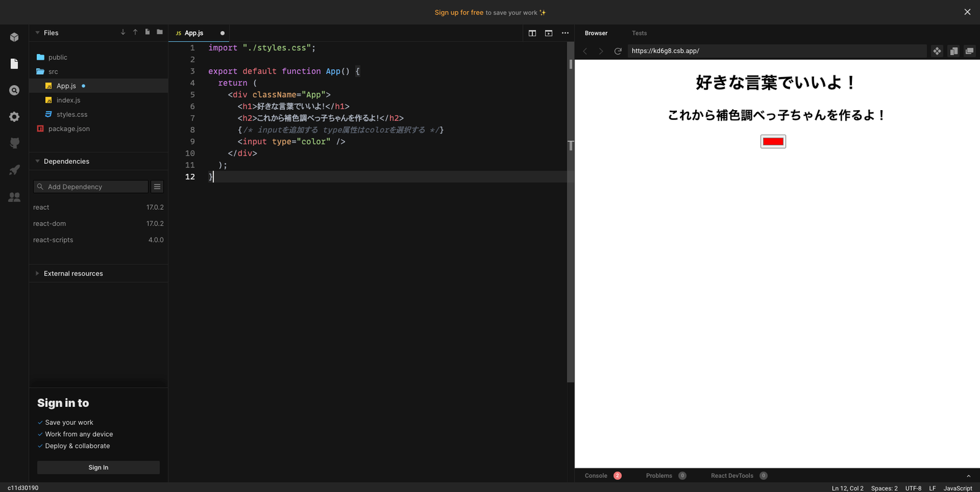Split the editor with layout icon
Viewport: 980px width, 492px height.
click(532, 33)
